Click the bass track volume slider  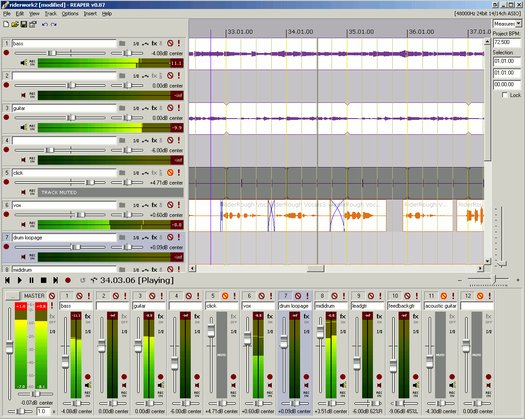(60, 53)
